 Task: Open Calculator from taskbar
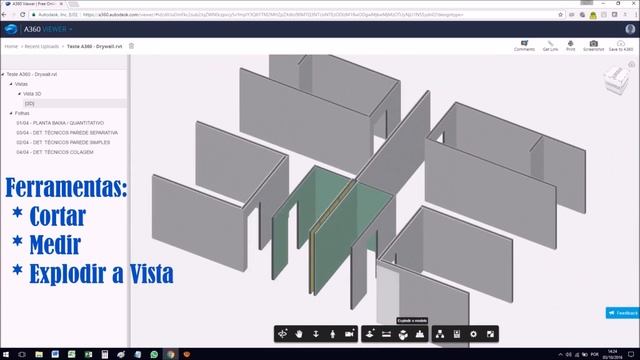click(104, 354)
